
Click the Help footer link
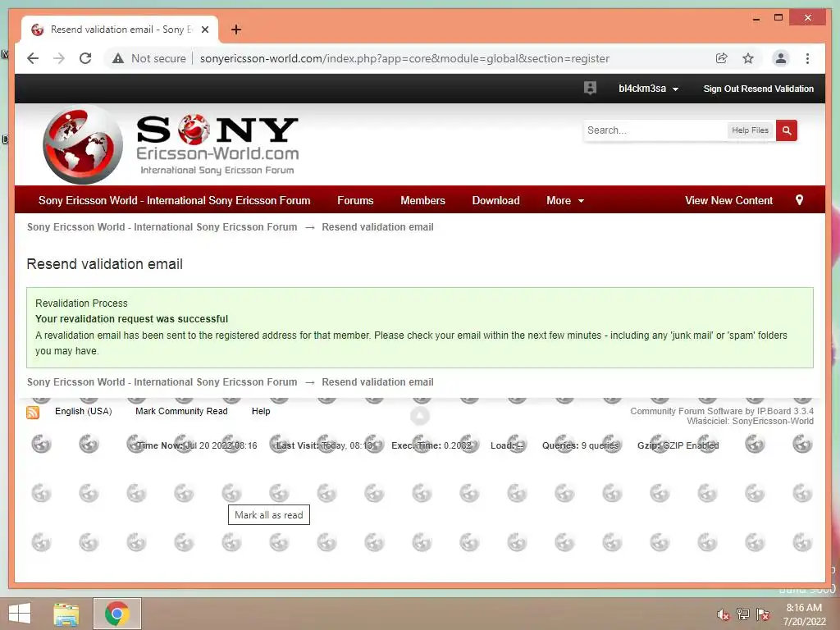[261, 411]
